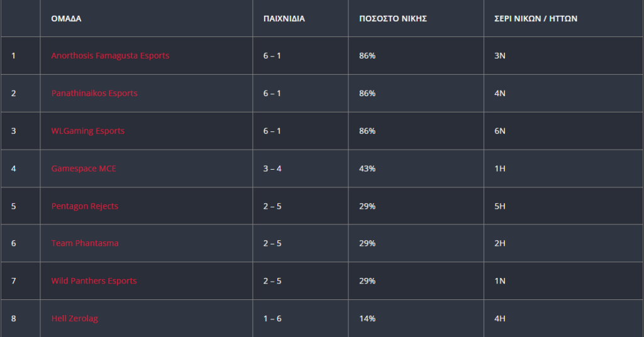Open the Hell Zerolag team link
The image size is (644, 337).
pyautogui.click(x=74, y=319)
